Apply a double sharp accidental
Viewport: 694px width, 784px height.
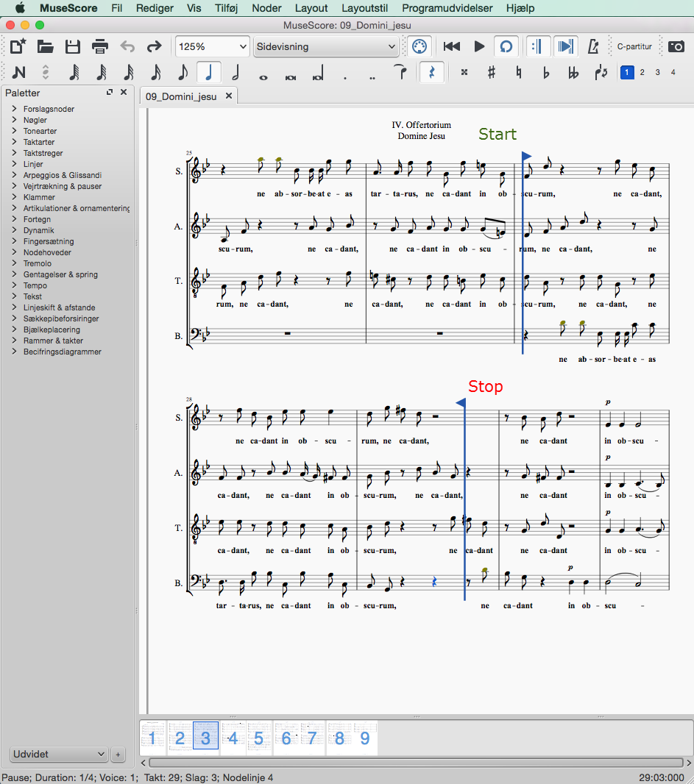click(x=464, y=73)
